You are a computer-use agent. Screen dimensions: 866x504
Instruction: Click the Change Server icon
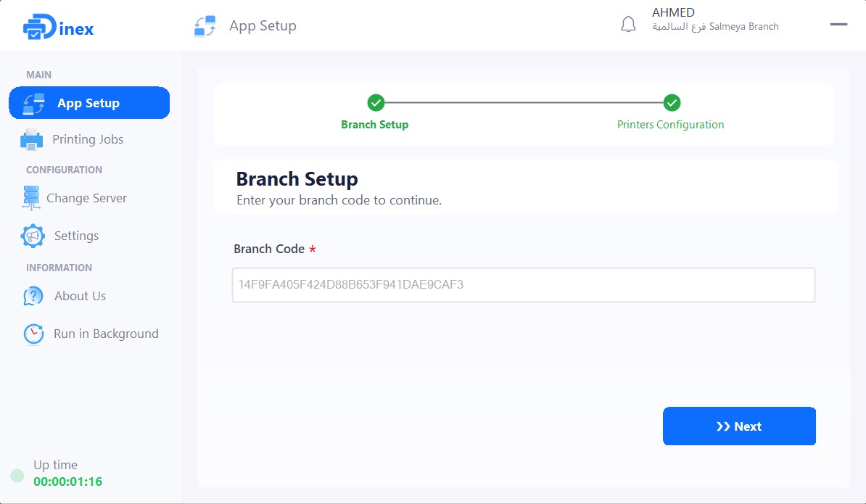(31, 198)
